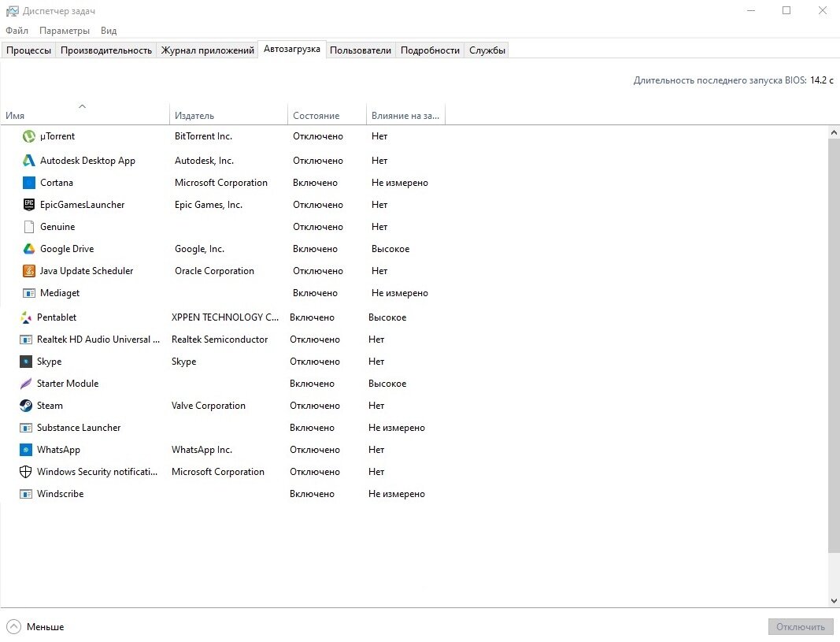Click the Valve Corporation publisher cell

tap(209, 406)
